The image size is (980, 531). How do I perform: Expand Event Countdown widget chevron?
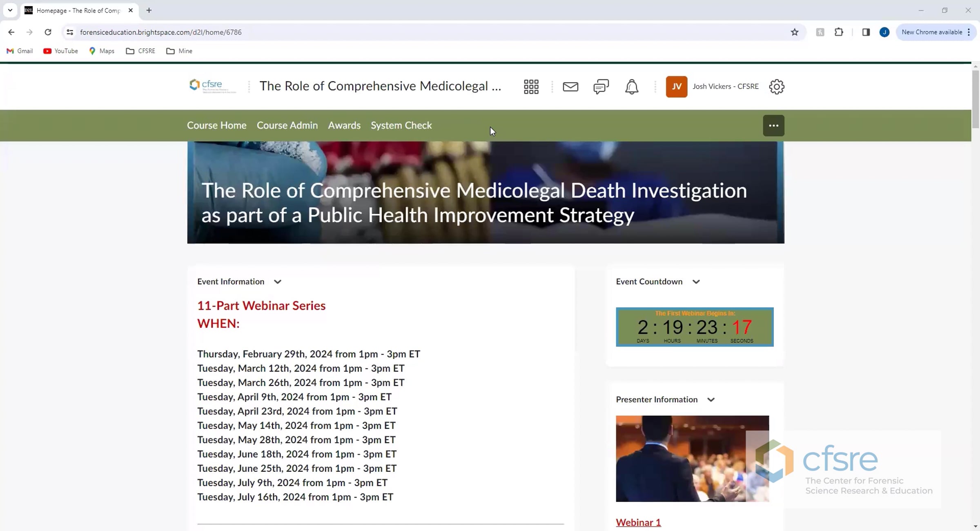(696, 282)
